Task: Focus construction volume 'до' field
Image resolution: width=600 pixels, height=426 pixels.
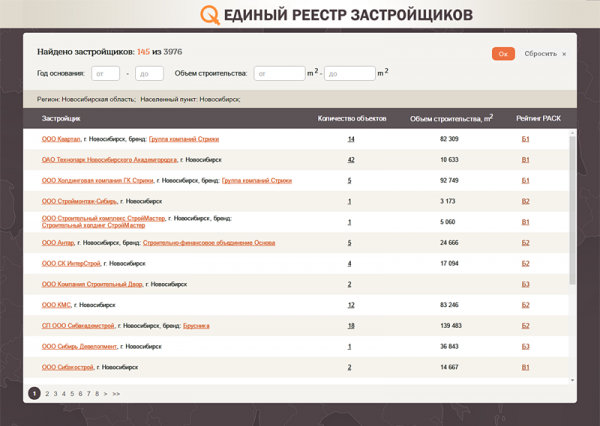Action: tap(350, 73)
